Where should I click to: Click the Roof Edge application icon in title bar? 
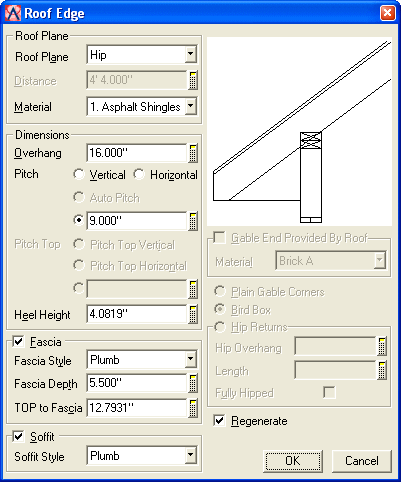click(13, 13)
